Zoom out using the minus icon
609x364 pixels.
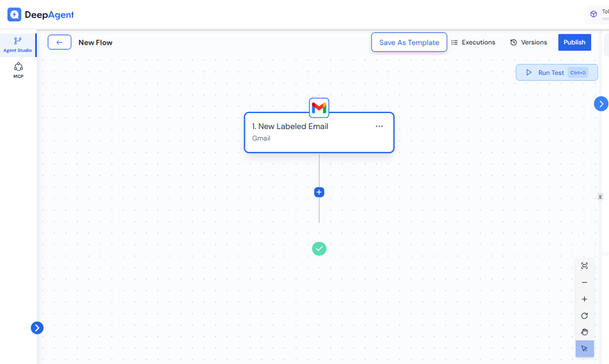(584, 282)
